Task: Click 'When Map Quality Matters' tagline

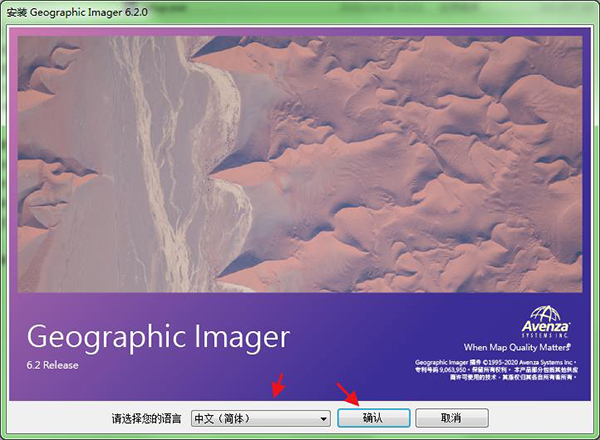Action: pos(517,347)
